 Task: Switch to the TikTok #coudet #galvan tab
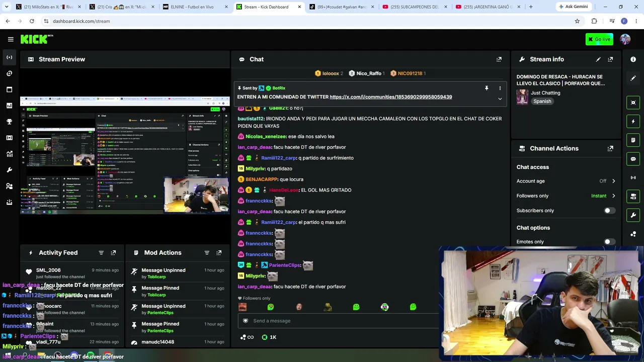(x=341, y=7)
